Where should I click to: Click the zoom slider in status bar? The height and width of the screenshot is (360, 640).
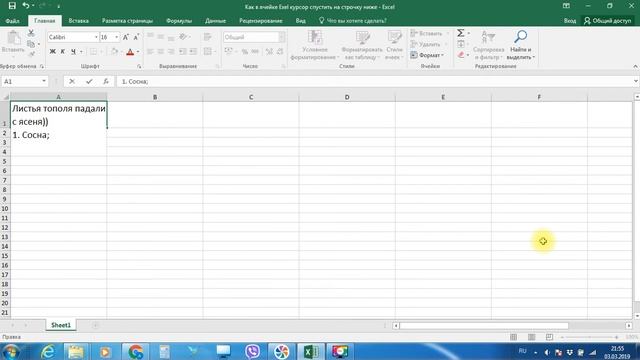pyautogui.click(x=590, y=337)
